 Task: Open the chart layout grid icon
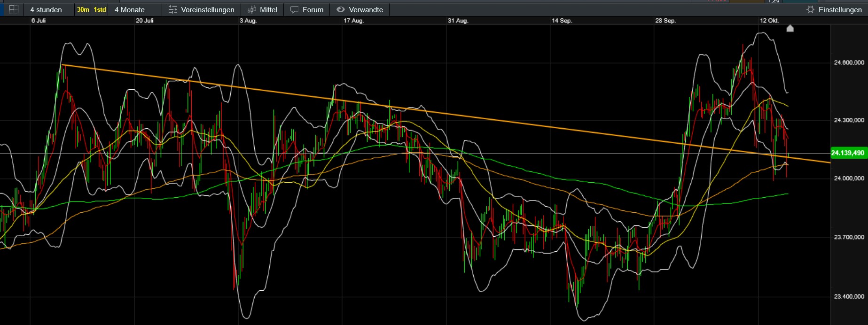(14, 9)
